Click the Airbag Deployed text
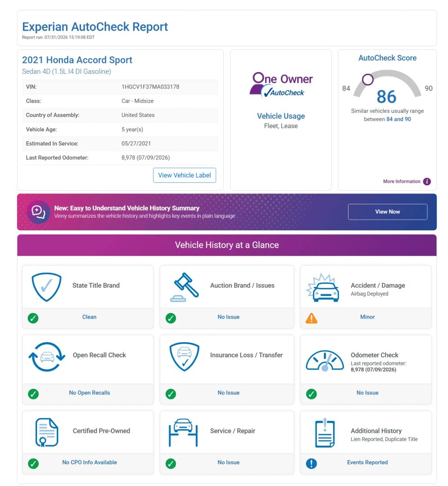The image size is (448, 486). (x=370, y=294)
